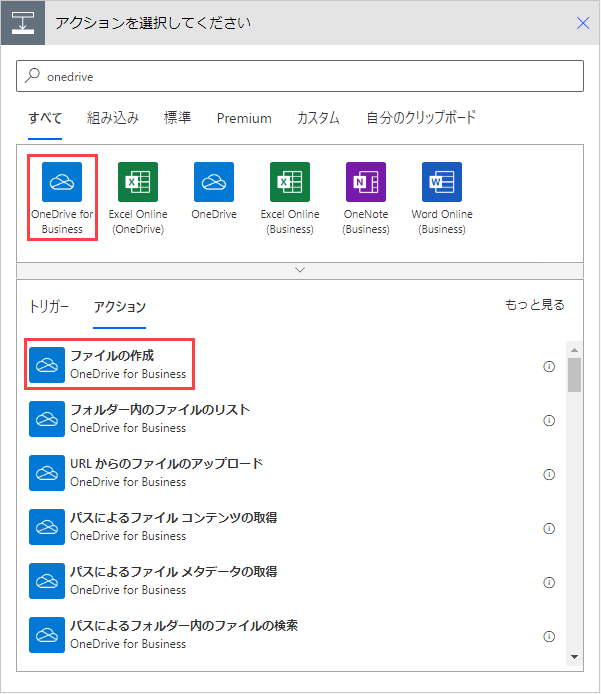
Task: Select the plain OneDrive connector icon
Action: coord(214,182)
